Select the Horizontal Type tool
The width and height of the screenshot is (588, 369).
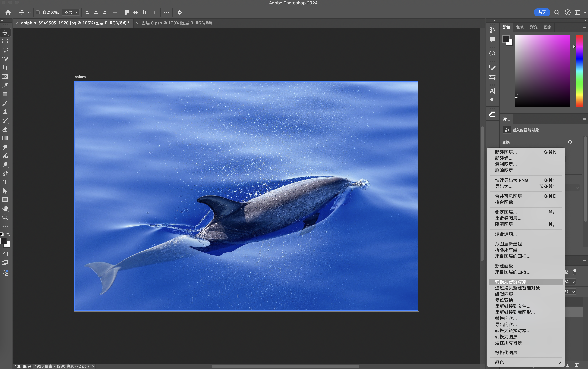5,182
